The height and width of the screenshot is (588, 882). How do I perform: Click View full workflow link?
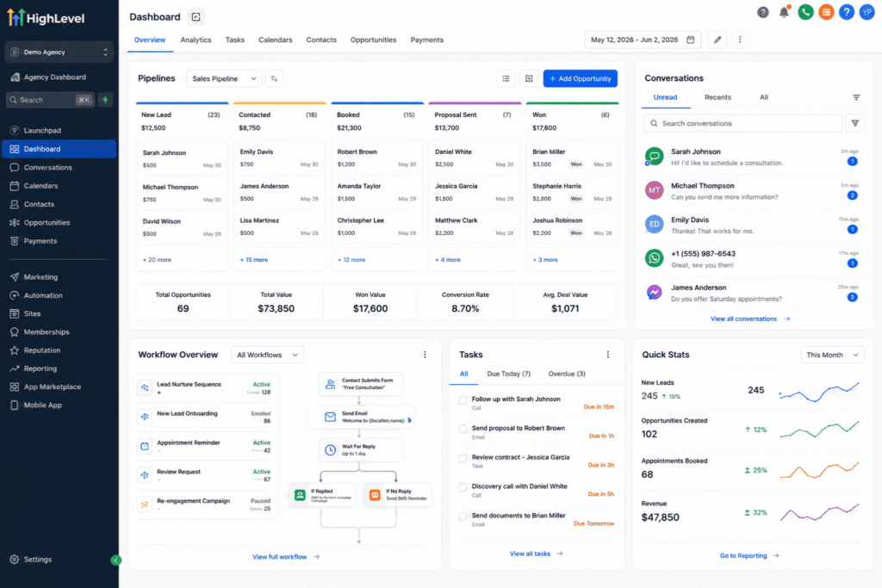coord(286,556)
